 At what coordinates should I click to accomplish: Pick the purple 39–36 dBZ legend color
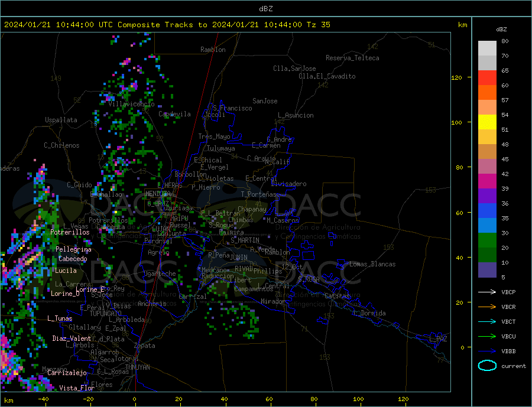click(487, 196)
